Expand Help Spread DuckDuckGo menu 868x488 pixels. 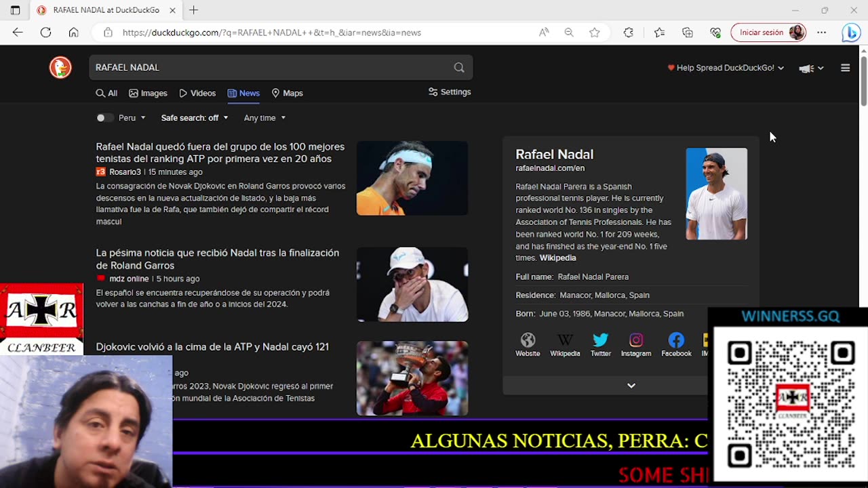pos(726,68)
